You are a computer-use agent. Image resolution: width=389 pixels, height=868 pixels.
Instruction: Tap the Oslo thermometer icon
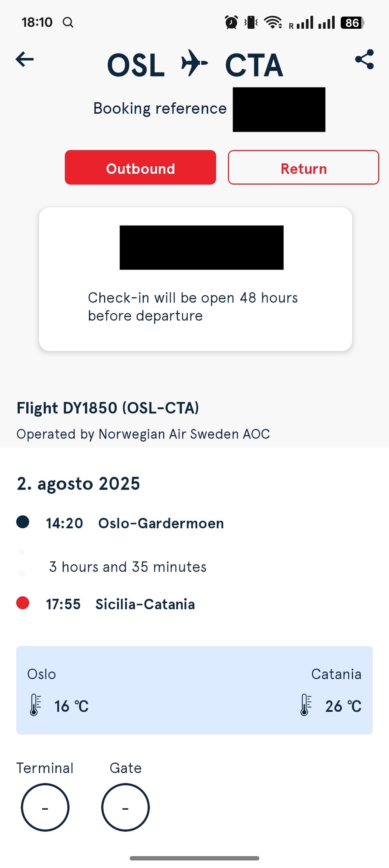click(x=35, y=705)
